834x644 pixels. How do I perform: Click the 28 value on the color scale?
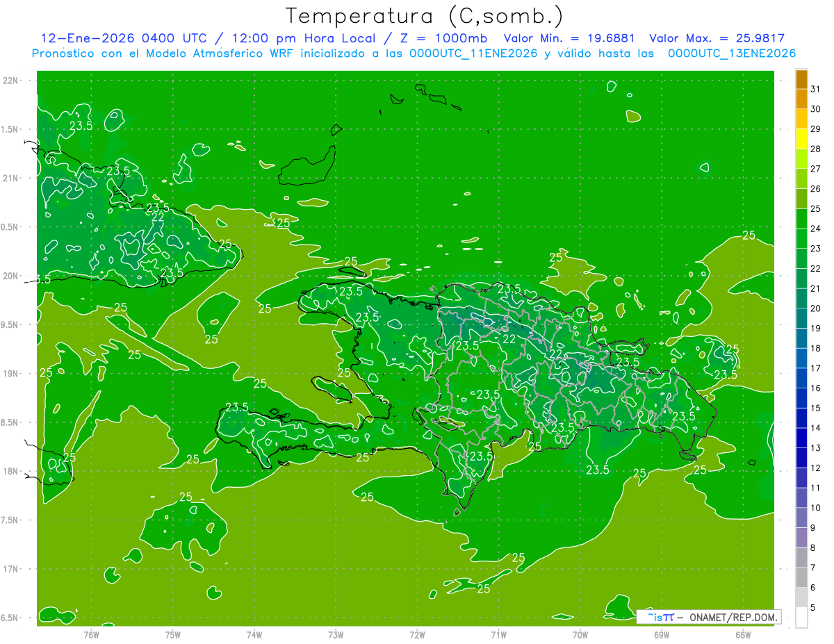(816, 149)
